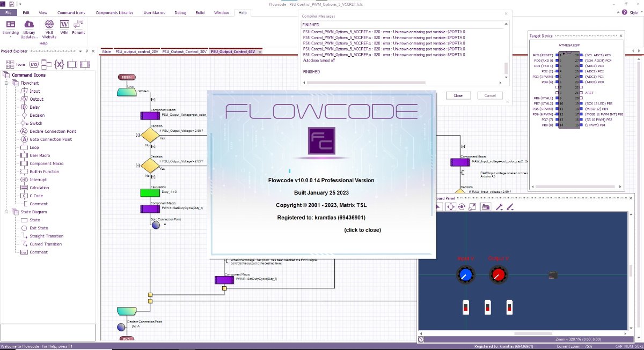The width and height of the screenshot is (644, 350).
Task: Select the C Code command icon
Action: click(x=32, y=196)
